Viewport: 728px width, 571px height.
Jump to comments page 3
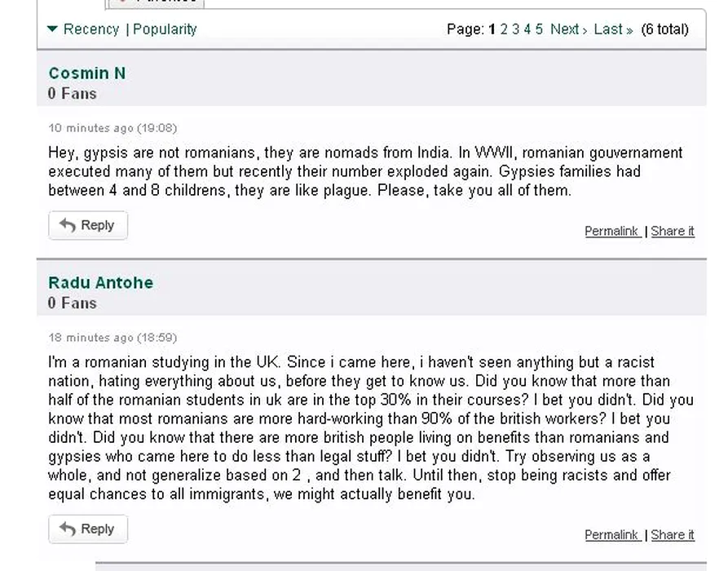516,29
